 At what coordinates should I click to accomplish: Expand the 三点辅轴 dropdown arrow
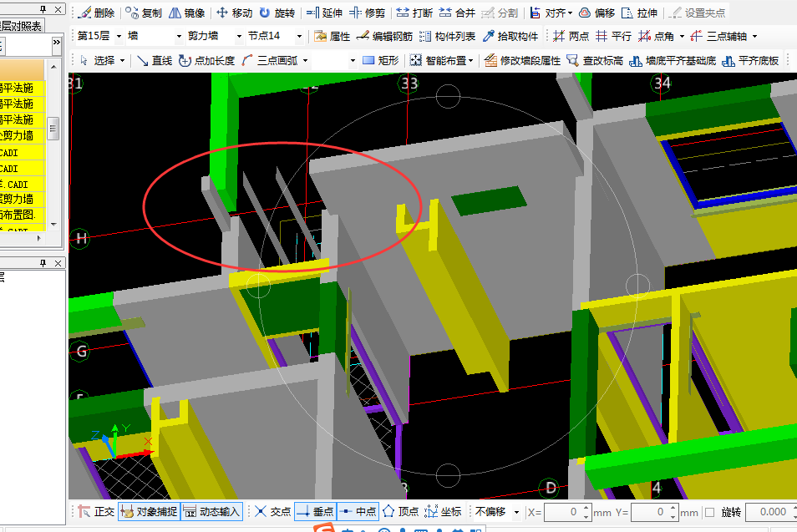point(754,37)
